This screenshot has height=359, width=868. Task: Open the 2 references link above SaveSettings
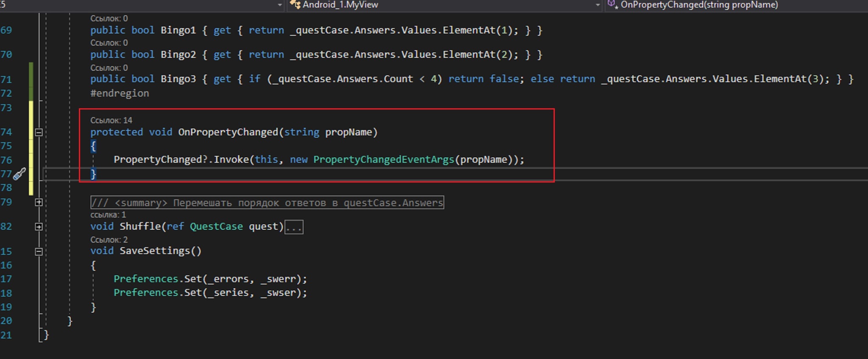tap(109, 240)
